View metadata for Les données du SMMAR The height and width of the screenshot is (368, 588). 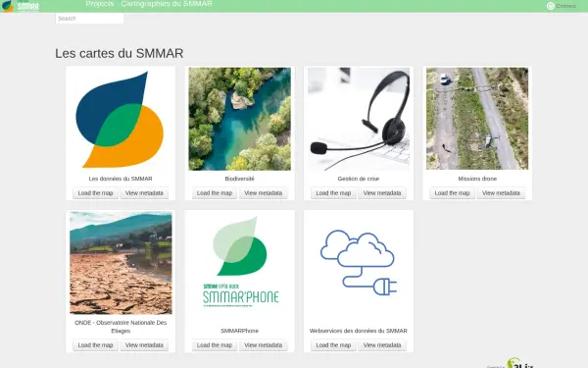pos(144,193)
